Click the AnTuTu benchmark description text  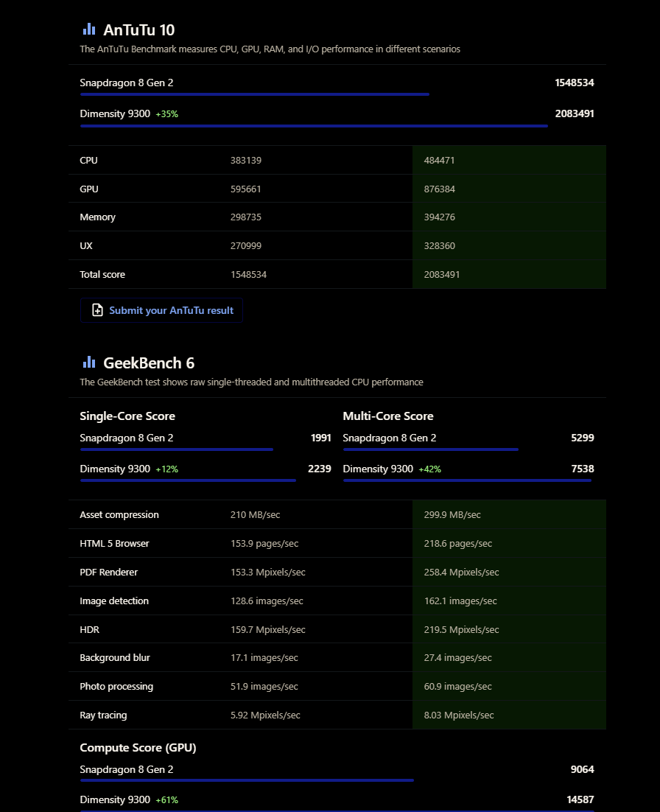click(x=270, y=49)
